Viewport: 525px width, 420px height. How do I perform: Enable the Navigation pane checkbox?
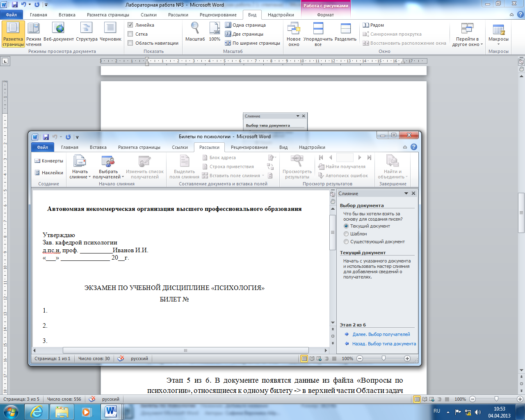pyautogui.click(x=130, y=43)
